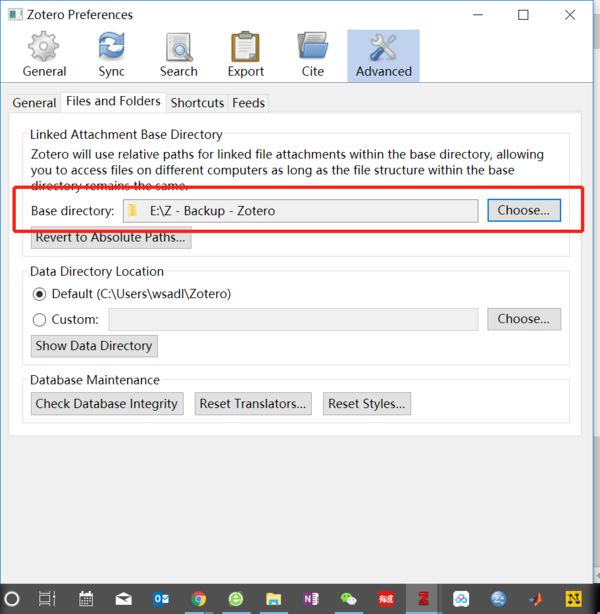Click Revert to Absolute Paths button

click(111, 237)
